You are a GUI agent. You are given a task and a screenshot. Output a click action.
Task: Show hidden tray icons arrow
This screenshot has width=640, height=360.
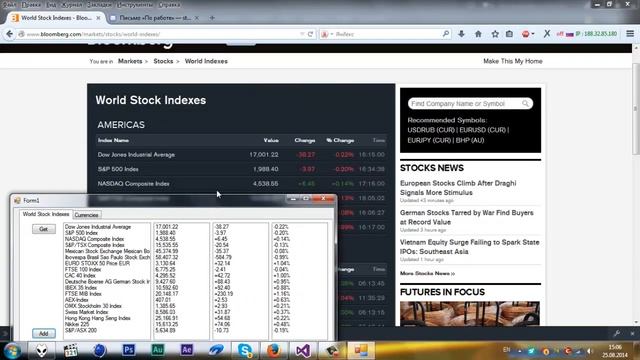(x=520, y=351)
